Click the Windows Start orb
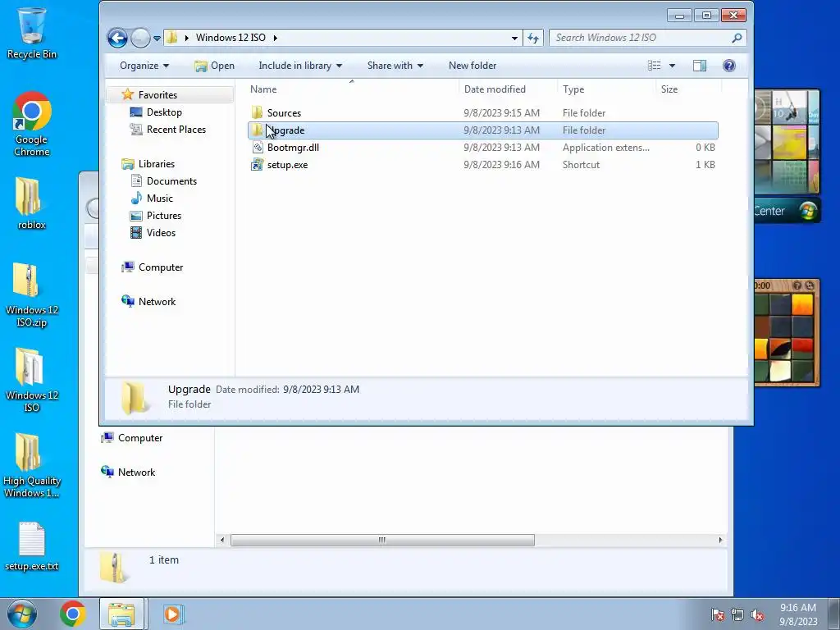The image size is (840, 630). click(22, 614)
